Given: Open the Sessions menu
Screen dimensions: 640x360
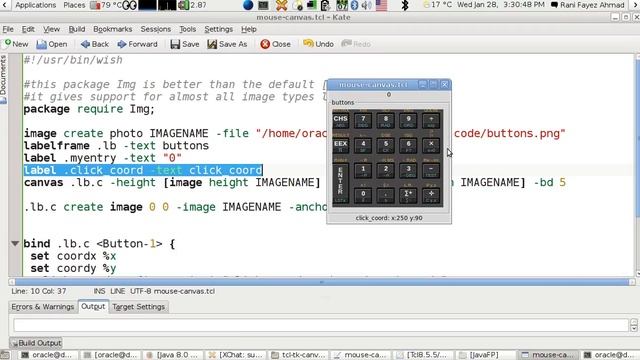Looking at the screenshot, I should point(156,29).
